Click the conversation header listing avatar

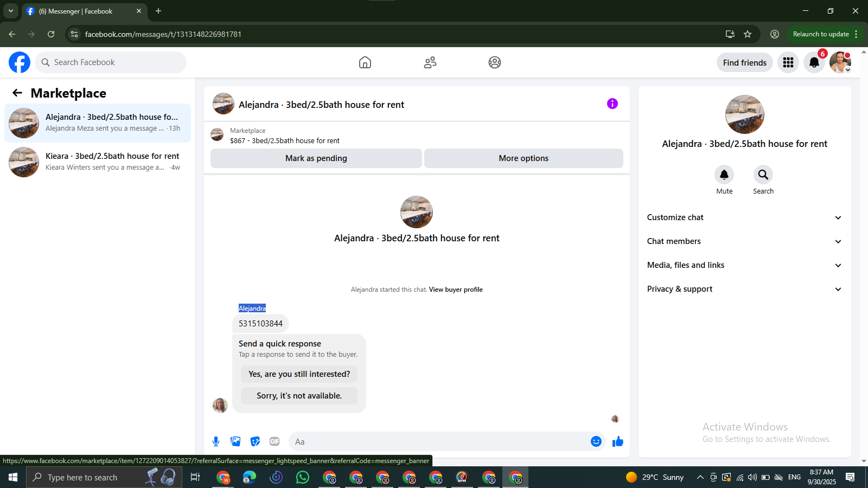(x=224, y=104)
